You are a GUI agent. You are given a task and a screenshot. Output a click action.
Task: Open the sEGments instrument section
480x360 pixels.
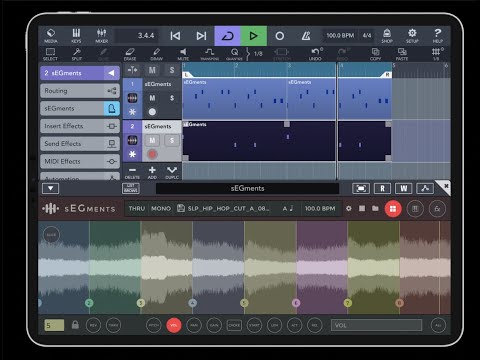(80, 108)
